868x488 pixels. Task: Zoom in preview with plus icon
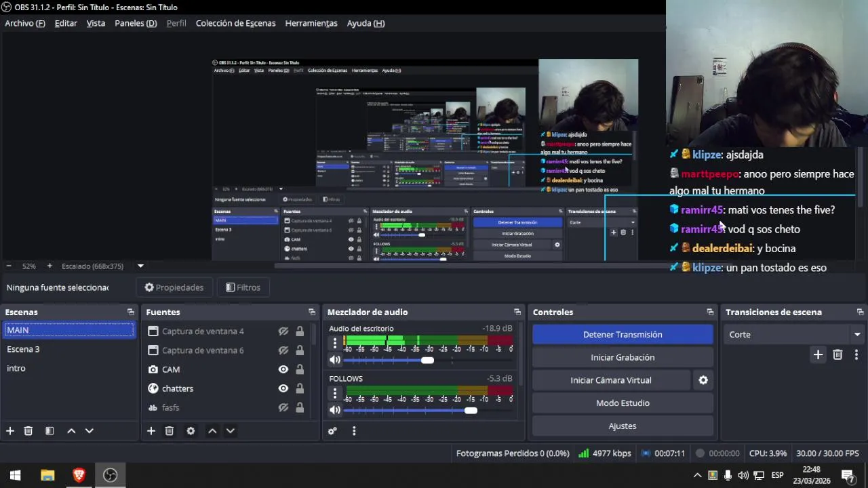coord(49,266)
